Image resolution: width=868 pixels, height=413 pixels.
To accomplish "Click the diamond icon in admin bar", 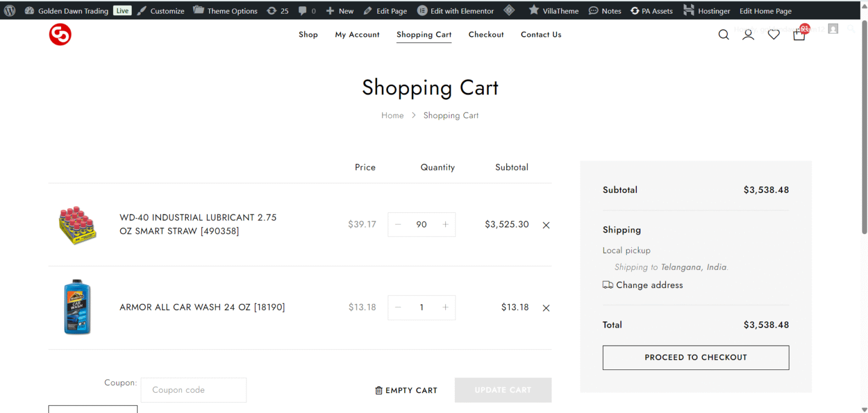I will (509, 11).
